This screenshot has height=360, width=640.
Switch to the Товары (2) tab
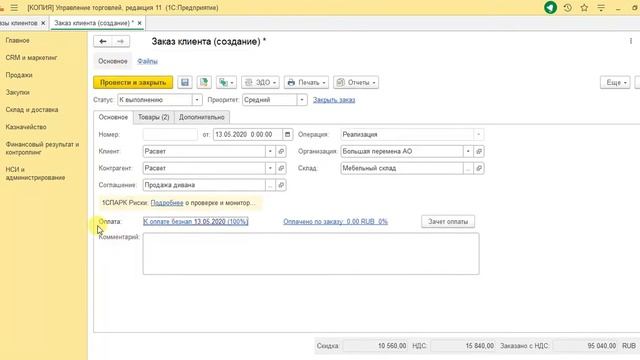[x=153, y=117]
